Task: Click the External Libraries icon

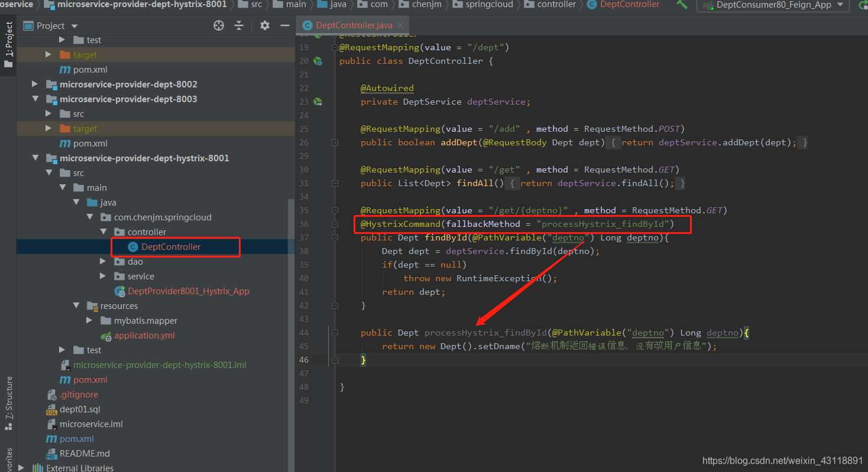Action: click(38, 468)
